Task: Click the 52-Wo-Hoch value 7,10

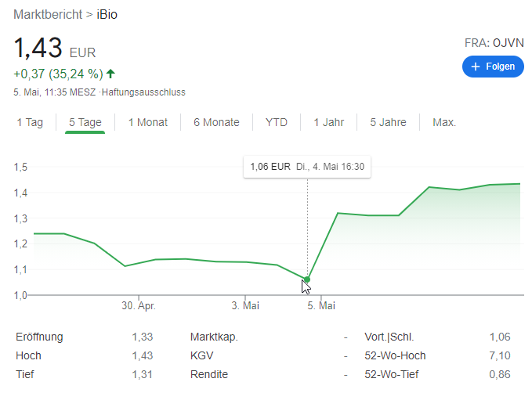Action: (500, 355)
